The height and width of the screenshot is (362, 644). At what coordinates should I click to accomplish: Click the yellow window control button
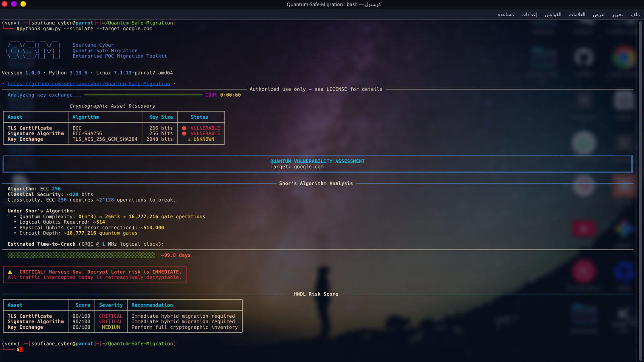point(23,4)
